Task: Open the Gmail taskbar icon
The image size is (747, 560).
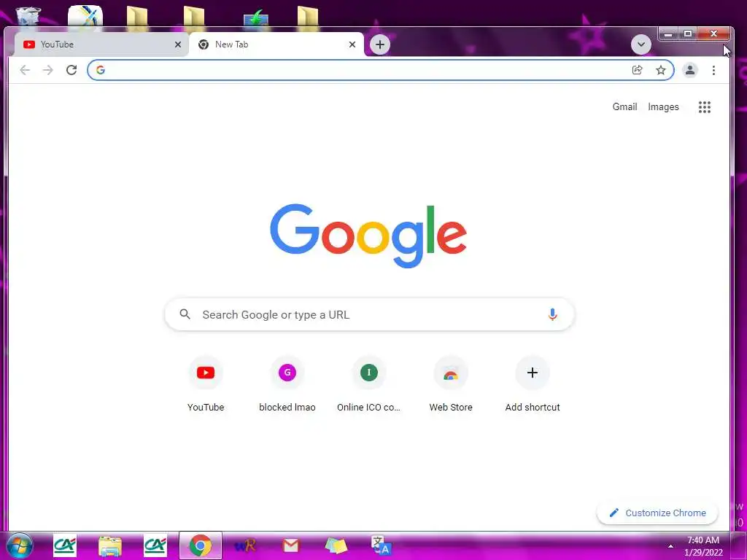Action: coord(290,545)
